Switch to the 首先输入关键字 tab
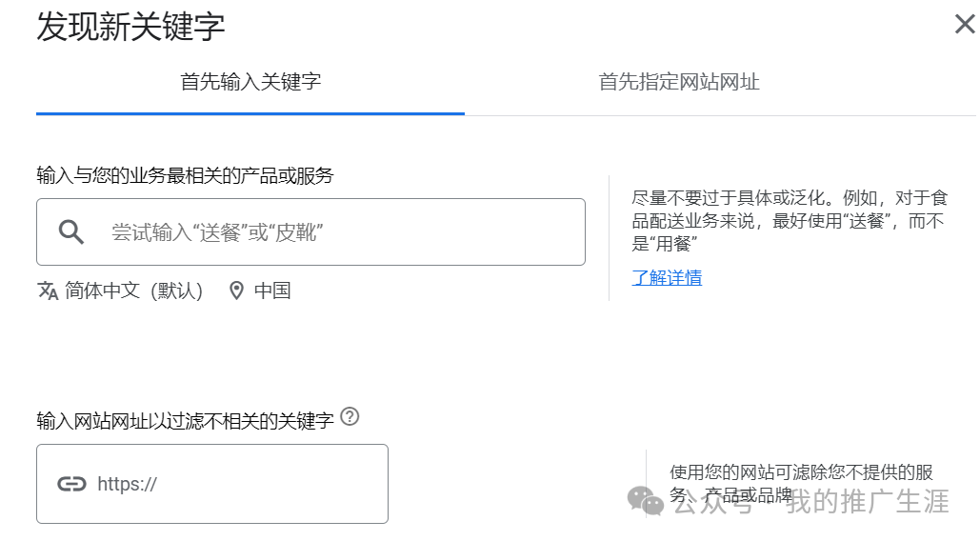 (250, 82)
